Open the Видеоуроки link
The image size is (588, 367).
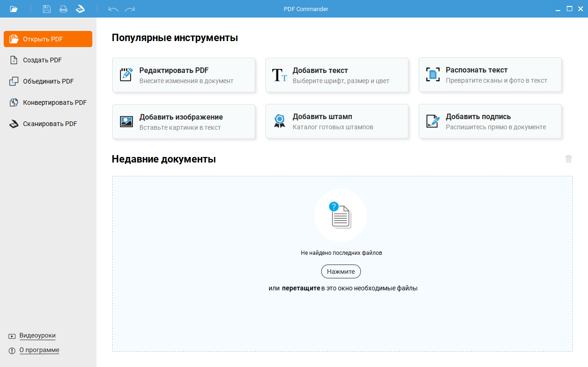(37, 336)
